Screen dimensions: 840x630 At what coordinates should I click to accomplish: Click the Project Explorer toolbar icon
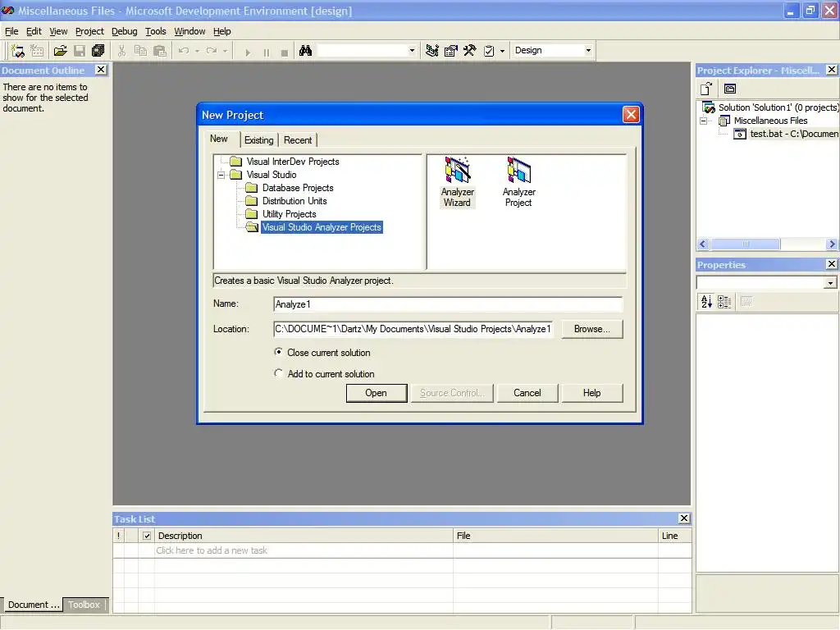(431, 51)
